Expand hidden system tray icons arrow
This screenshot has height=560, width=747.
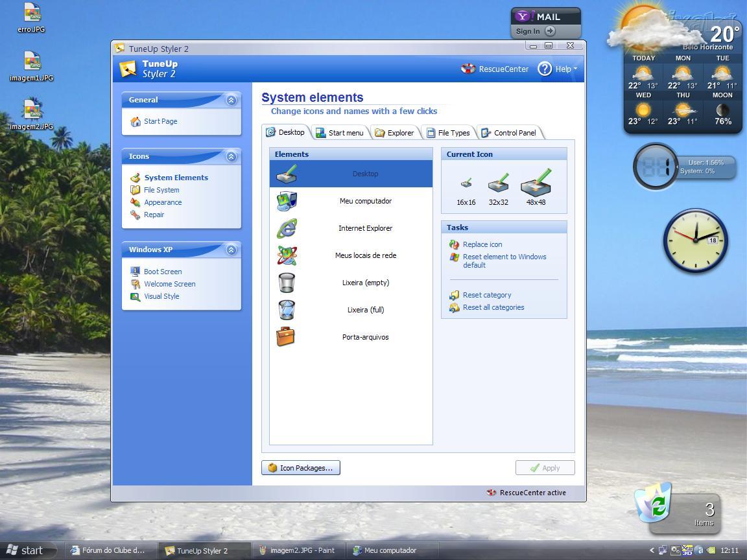coord(652,550)
